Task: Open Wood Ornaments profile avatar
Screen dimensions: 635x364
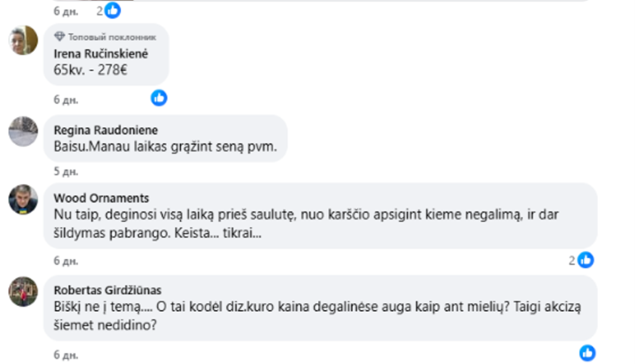Action: point(23,199)
